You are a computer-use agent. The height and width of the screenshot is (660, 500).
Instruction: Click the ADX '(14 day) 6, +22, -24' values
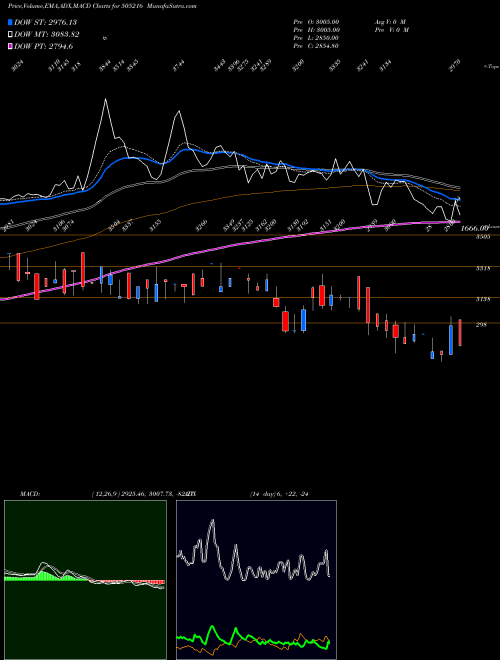pos(279,494)
